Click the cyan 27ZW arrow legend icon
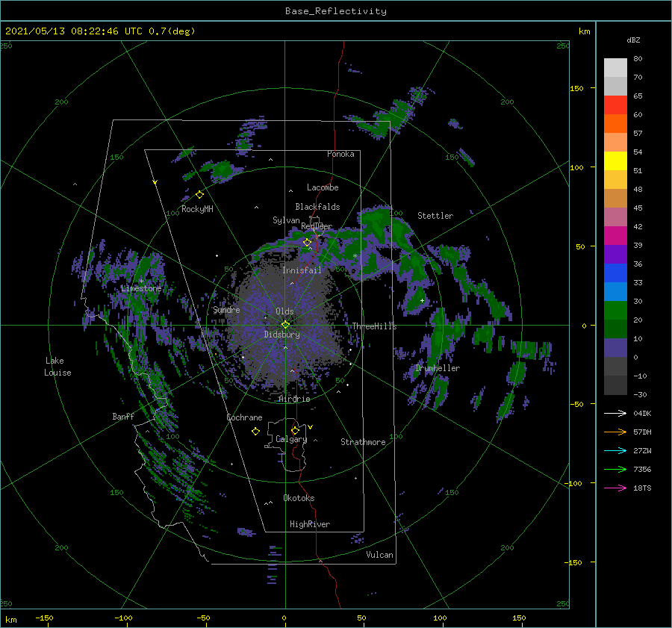This screenshot has height=628, width=672. point(615,450)
